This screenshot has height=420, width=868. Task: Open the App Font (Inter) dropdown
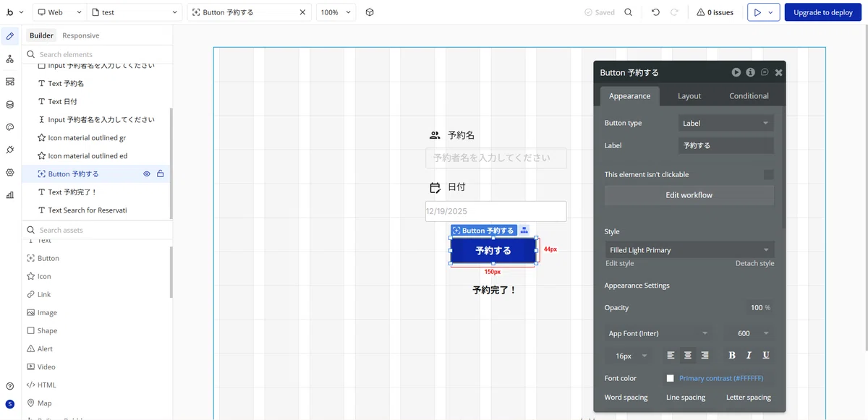coord(658,333)
